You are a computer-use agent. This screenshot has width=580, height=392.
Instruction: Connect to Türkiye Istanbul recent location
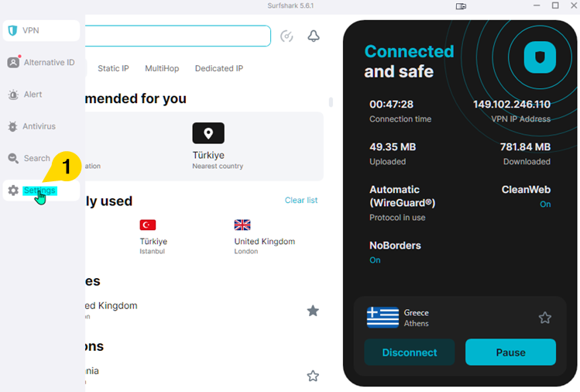[x=153, y=237]
